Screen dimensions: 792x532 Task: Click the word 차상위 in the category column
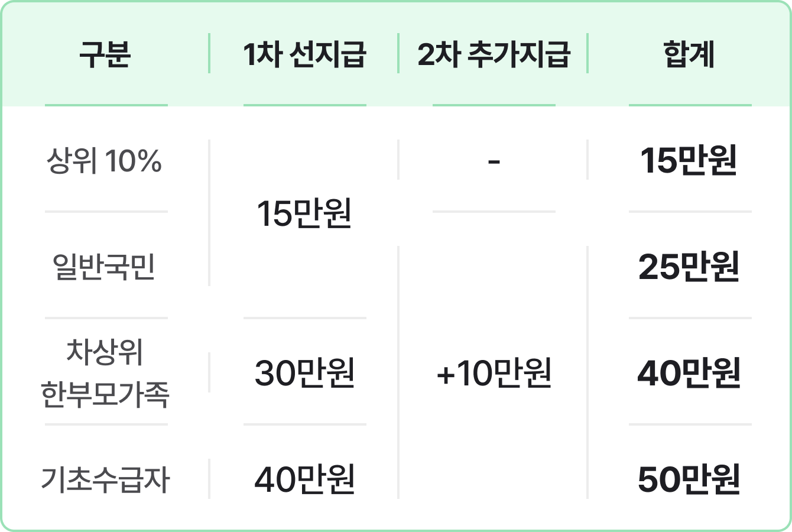(105, 352)
